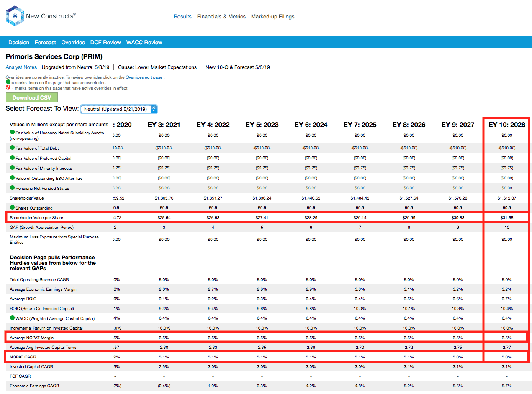Select the DCF Review tab
Viewport: 532px width, 394px height.
coord(105,43)
